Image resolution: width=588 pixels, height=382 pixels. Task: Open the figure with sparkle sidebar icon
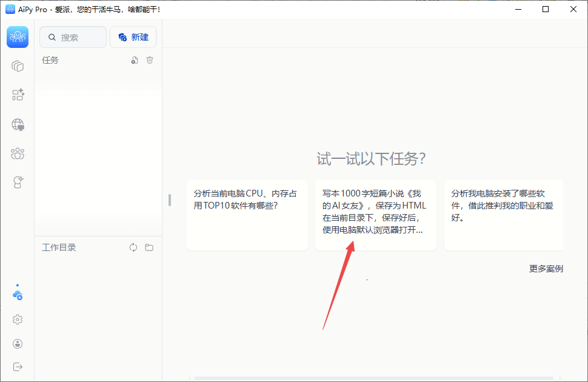pos(18,182)
